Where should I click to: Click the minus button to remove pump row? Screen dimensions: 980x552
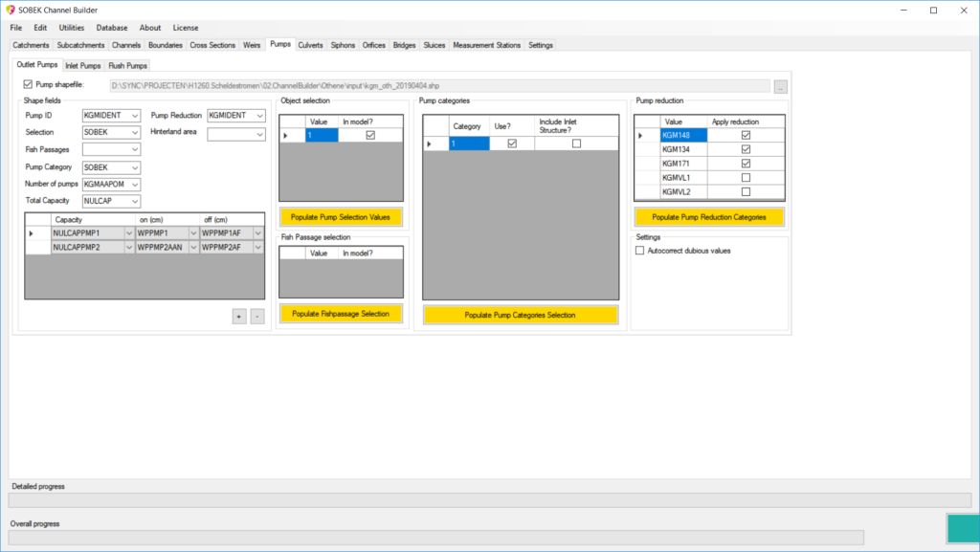257,317
